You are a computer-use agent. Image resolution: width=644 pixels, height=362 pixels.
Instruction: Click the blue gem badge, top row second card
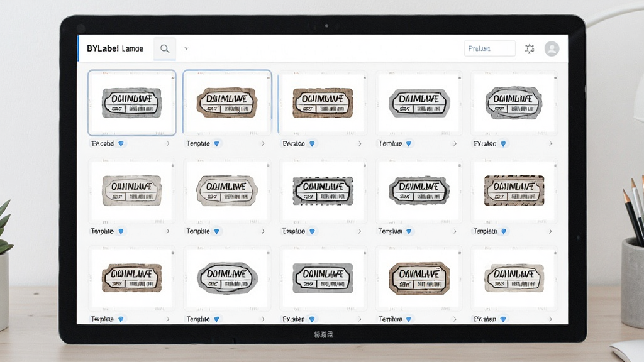click(x=216, y=144)
